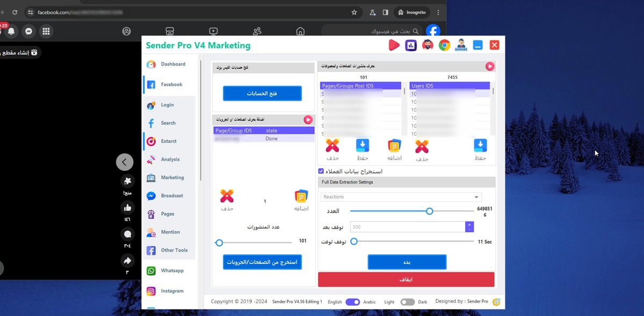The image size is (644, 316).
Task: Click the عدد المنشورات slider handle
Action: (219, 243)
